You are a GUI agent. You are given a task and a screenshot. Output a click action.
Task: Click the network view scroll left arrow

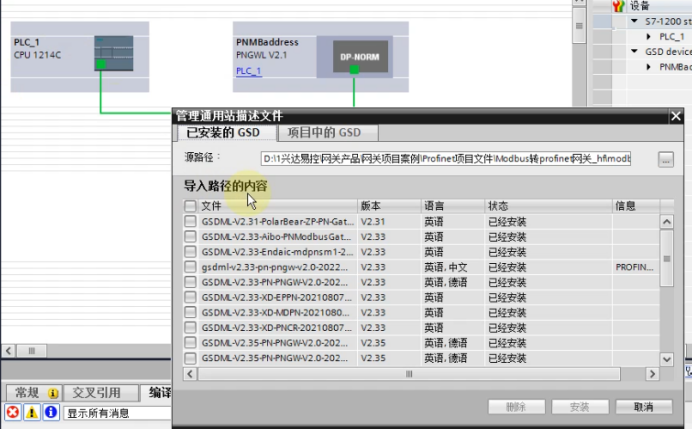8,351
